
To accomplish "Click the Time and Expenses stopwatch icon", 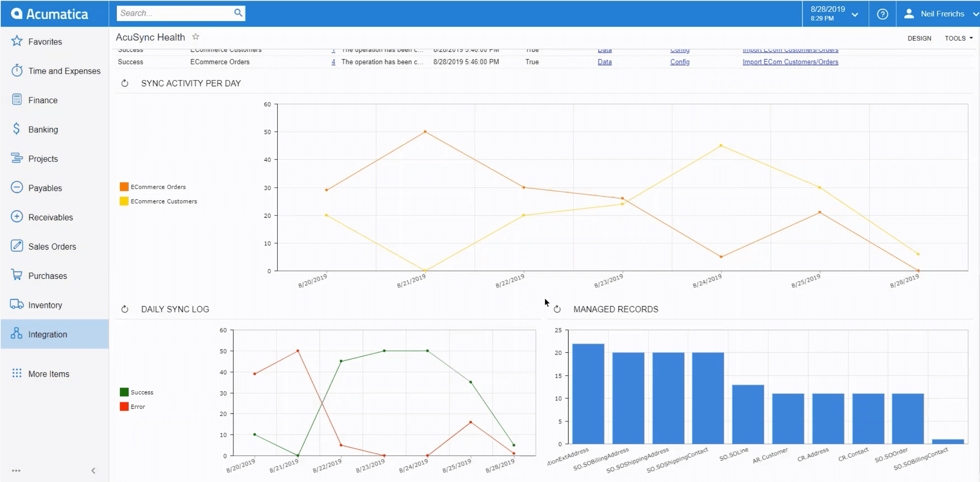I will (17, 70).
